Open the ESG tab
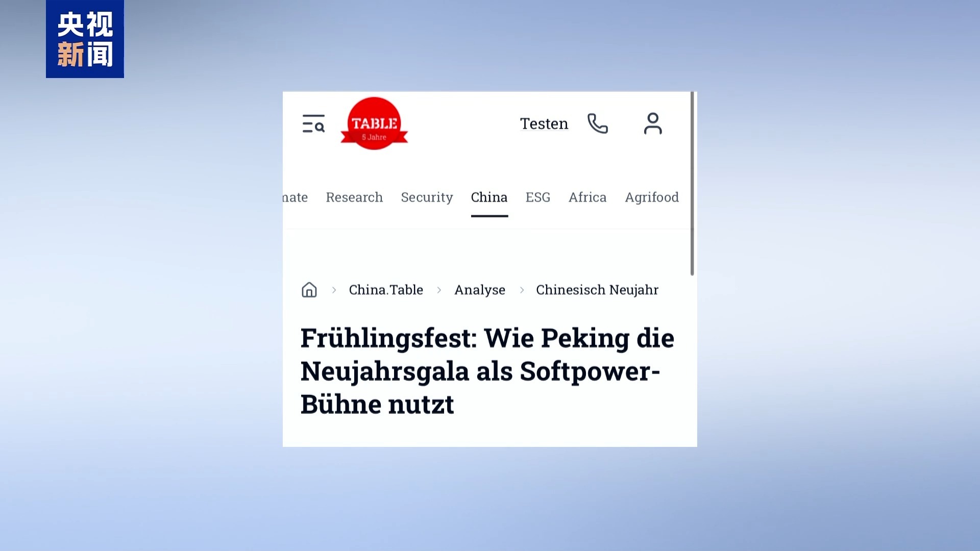The width and height of the screenshot is (980, 551). point(538,197)
